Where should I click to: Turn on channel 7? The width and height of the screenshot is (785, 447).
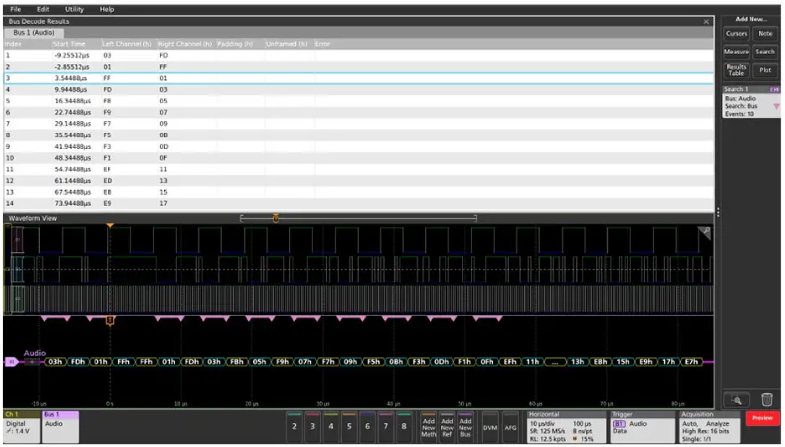[385, 426]
